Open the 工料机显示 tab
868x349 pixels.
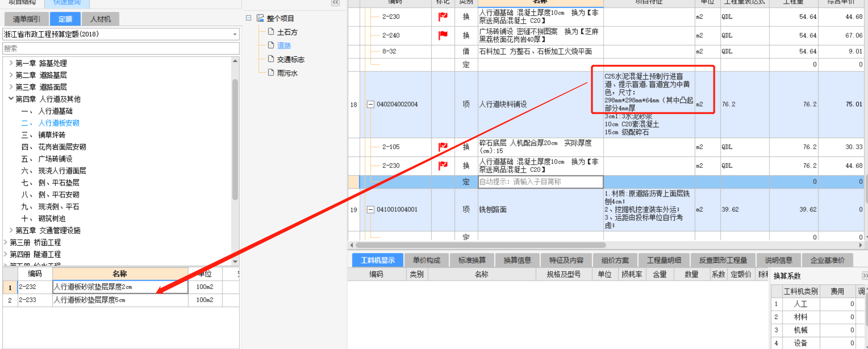point(378,260)
